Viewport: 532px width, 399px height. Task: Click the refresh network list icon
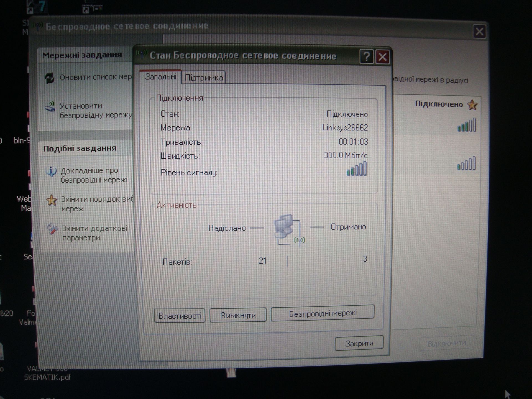[50, 78]
